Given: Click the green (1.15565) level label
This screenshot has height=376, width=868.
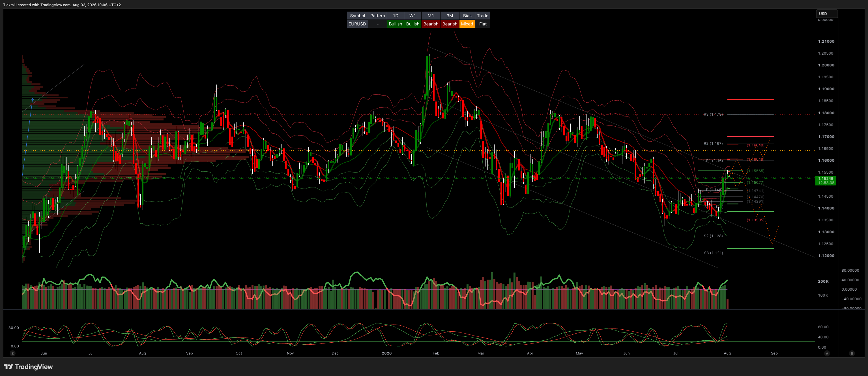Looking at the screenshot, I should coord(755,171).
